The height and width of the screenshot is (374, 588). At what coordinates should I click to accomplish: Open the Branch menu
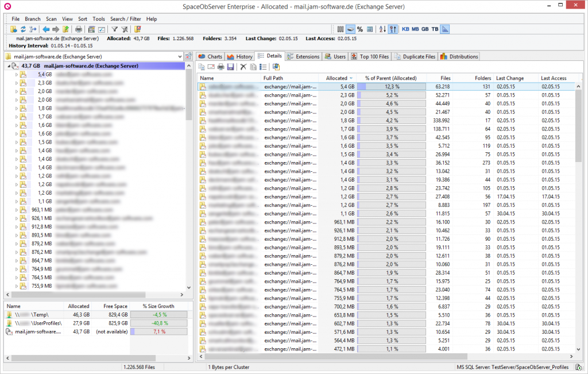click(33, 19)
